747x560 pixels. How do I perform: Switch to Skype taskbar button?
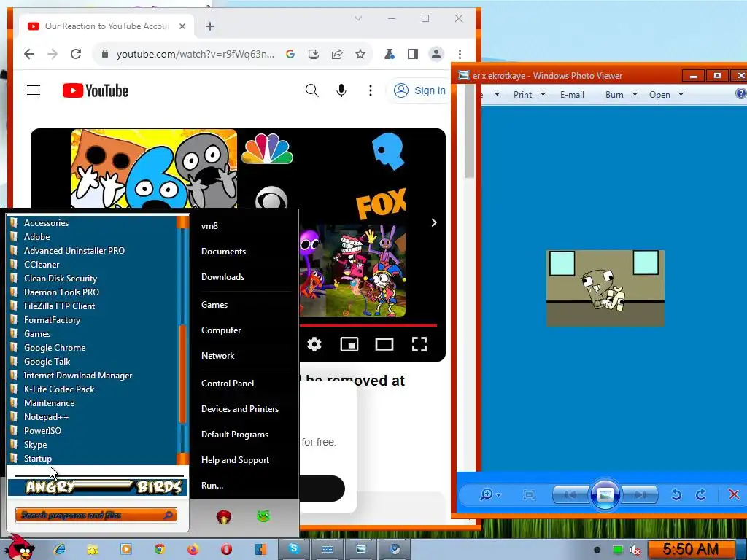coord(293,550)
